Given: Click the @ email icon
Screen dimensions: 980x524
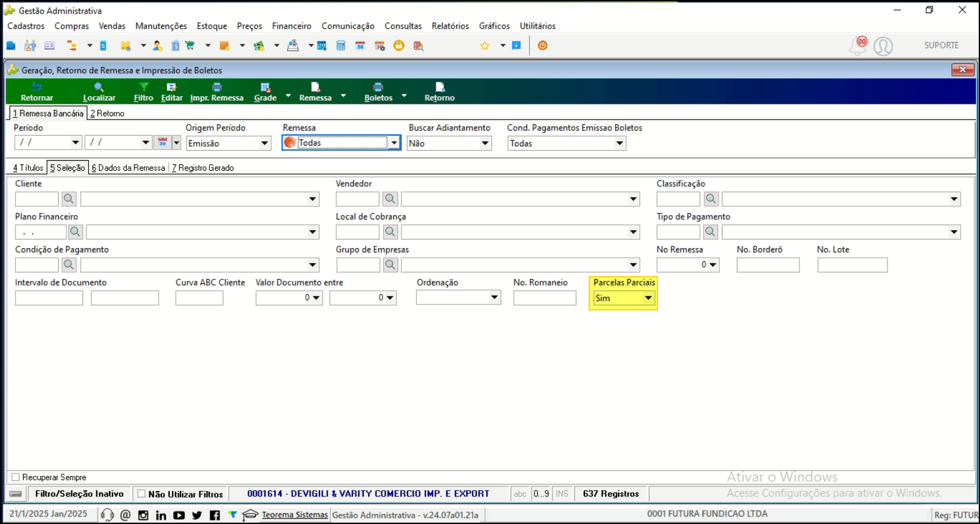Looking at the screenshot, I should [125, 515].
